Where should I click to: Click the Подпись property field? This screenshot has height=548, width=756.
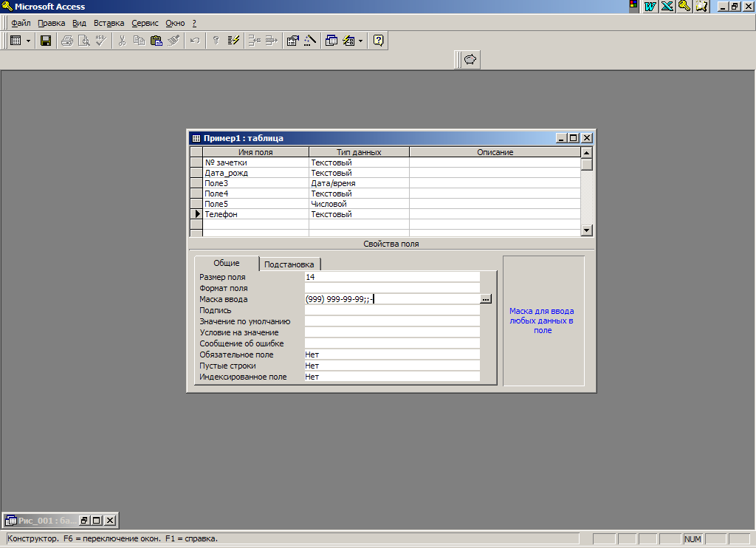point(392,310)
